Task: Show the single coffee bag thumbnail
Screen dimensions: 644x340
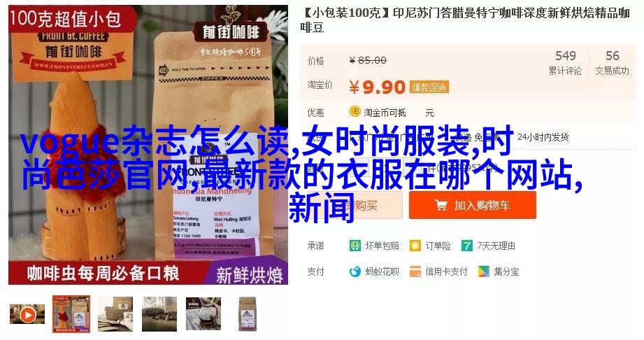Action: click(248, 314)
